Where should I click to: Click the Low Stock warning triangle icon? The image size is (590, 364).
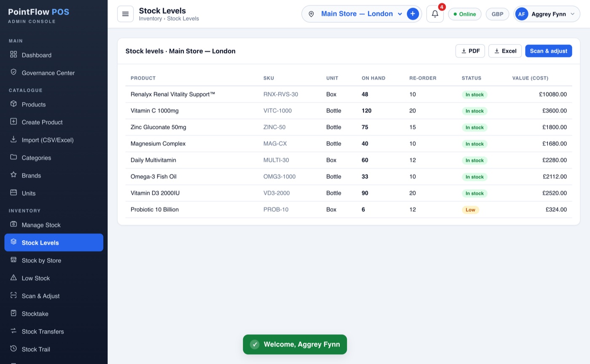point(13,277)
